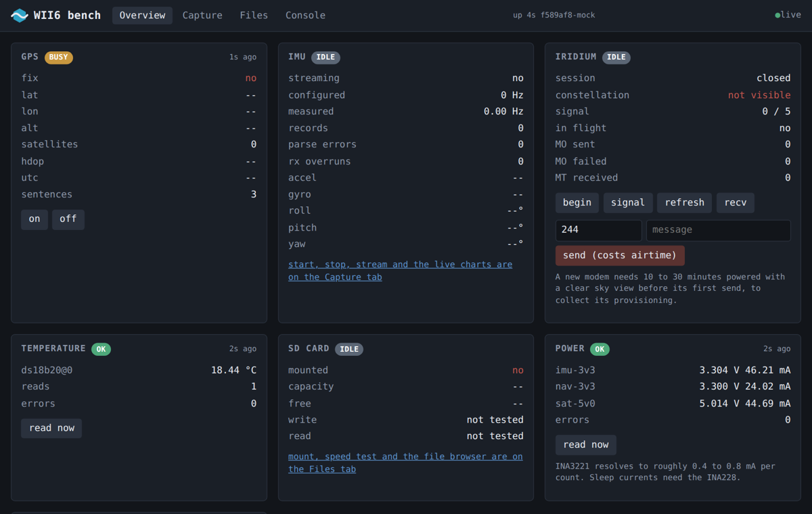Click the signal value 0 / 5

pos(777,112)
